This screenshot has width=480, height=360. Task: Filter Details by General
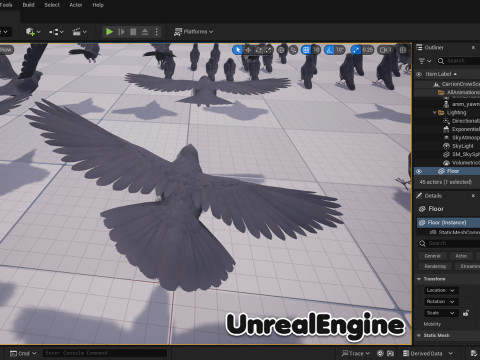click(433, 256)
